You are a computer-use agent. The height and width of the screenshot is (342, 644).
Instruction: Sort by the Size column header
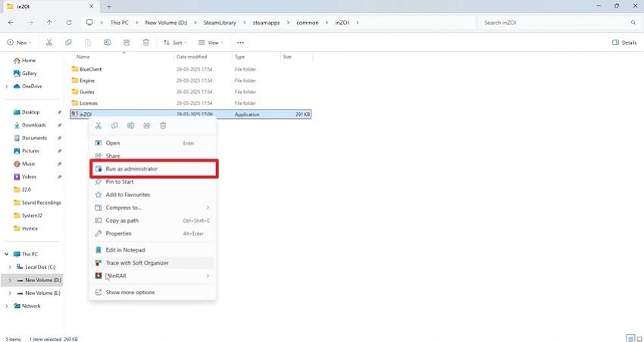[287, 57]
